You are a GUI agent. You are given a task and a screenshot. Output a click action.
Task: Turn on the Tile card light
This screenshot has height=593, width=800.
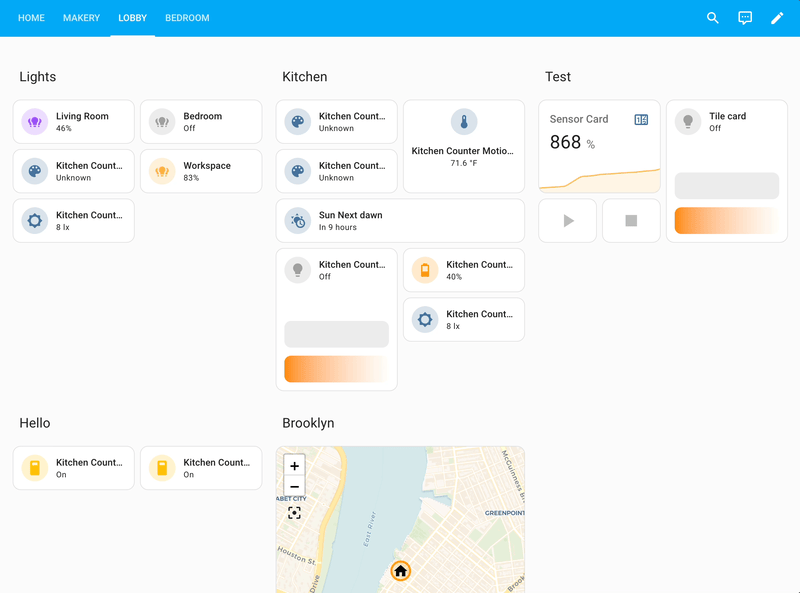point(687,121)
